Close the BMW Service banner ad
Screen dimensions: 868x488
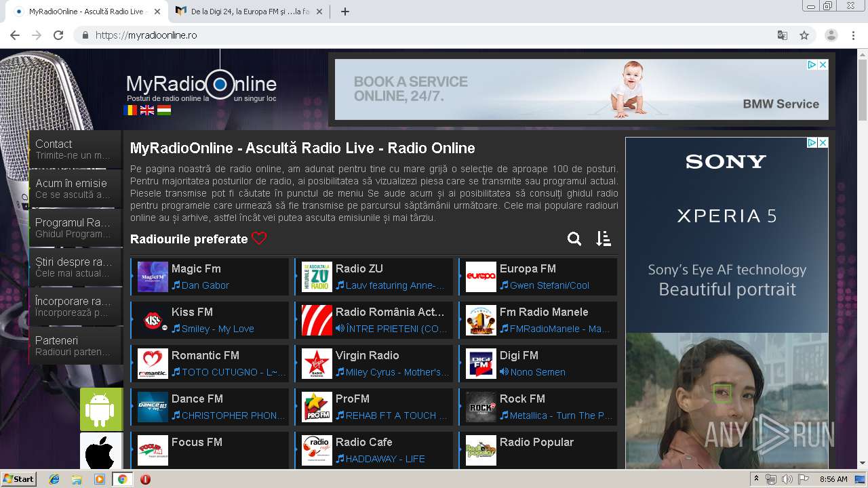tap(823, 65)
